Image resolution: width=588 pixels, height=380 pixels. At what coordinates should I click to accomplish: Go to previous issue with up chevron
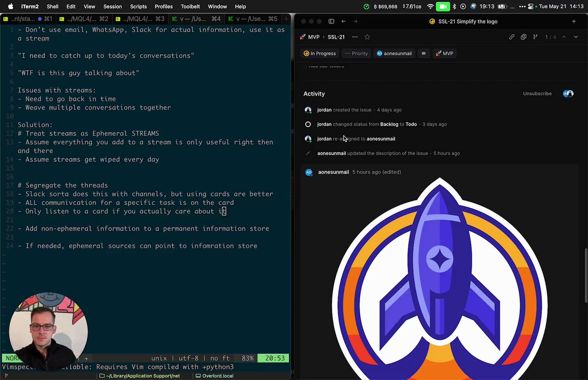[564, 37]
